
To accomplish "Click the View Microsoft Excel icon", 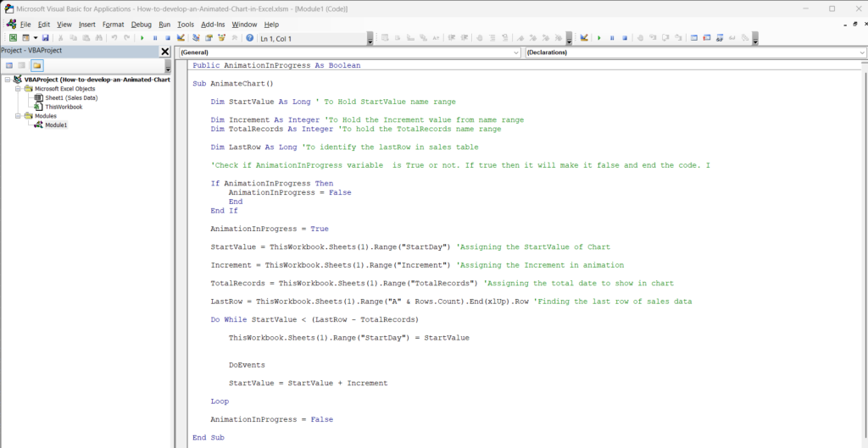I will pos(13,38).
